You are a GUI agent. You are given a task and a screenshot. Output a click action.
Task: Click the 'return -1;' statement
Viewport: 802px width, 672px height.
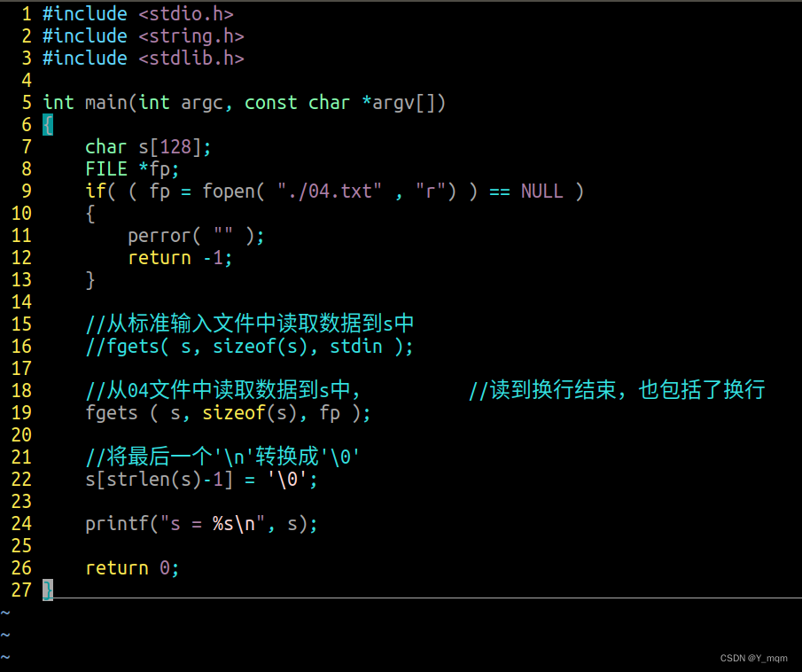(180, 258)
